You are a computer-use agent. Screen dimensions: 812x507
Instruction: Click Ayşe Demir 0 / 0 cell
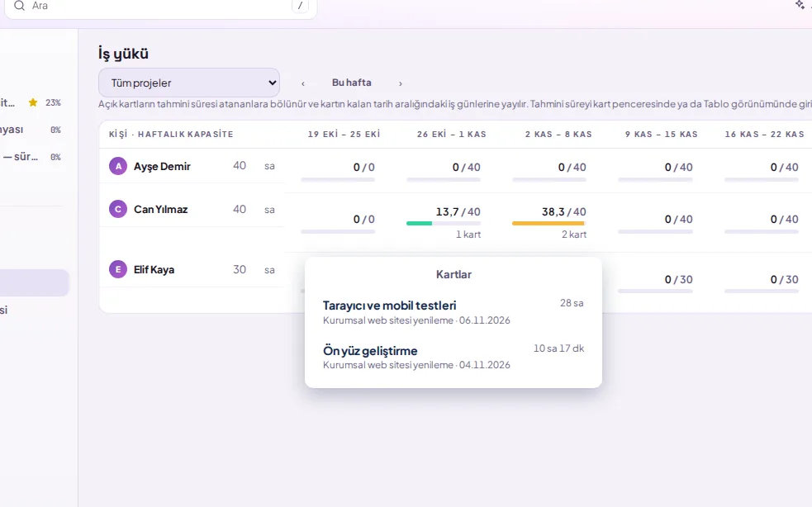[338, 170]
